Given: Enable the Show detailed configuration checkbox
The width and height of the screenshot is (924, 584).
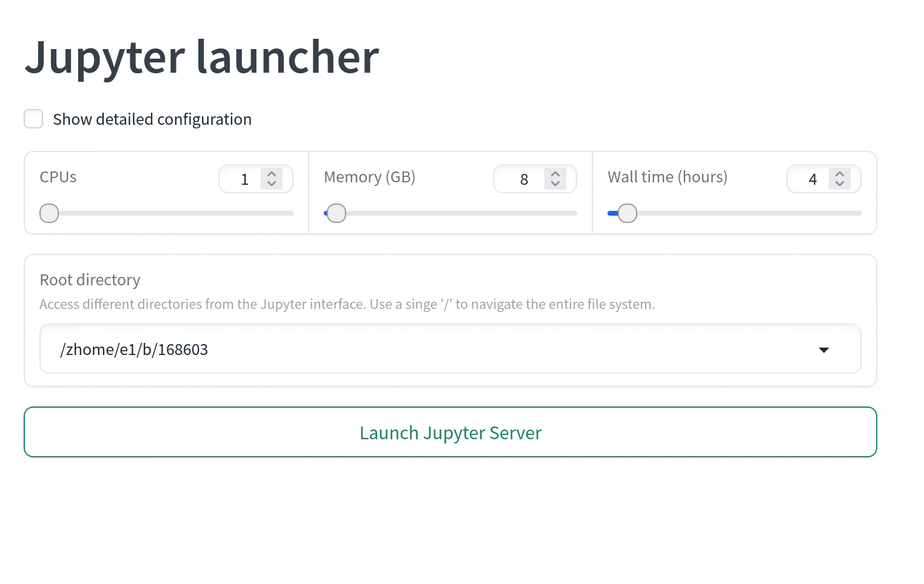Looking at the screenshot, I should coord(33,119).
